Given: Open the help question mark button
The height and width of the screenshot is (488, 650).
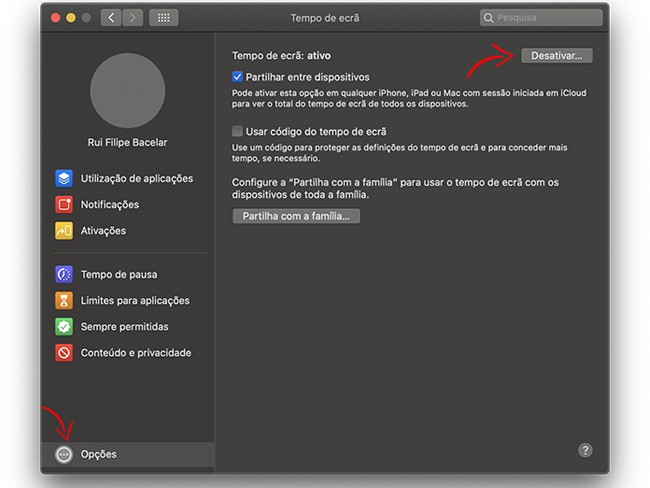Looking at the screenshot, I should pyautogui.click(x=586, y=451).
